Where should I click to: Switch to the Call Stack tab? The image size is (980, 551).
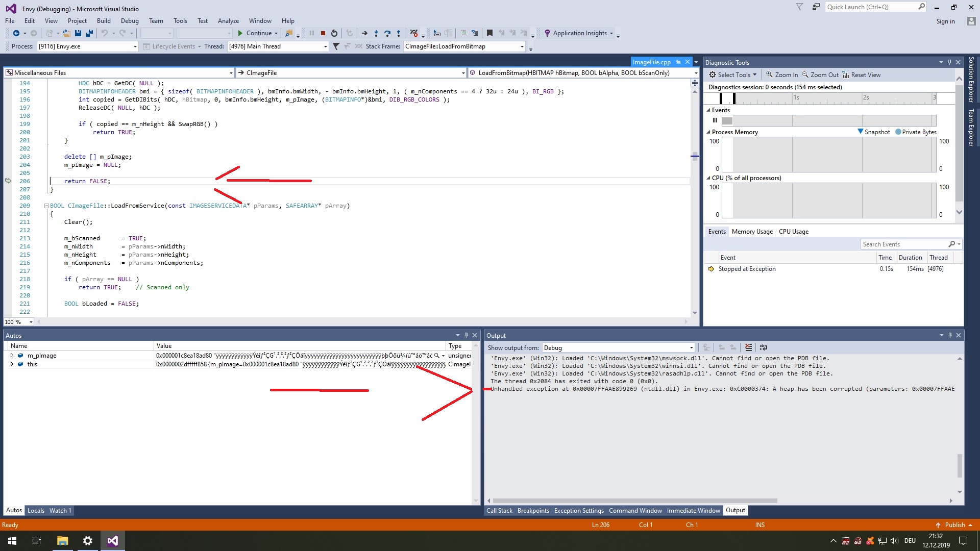click(499, 511)
